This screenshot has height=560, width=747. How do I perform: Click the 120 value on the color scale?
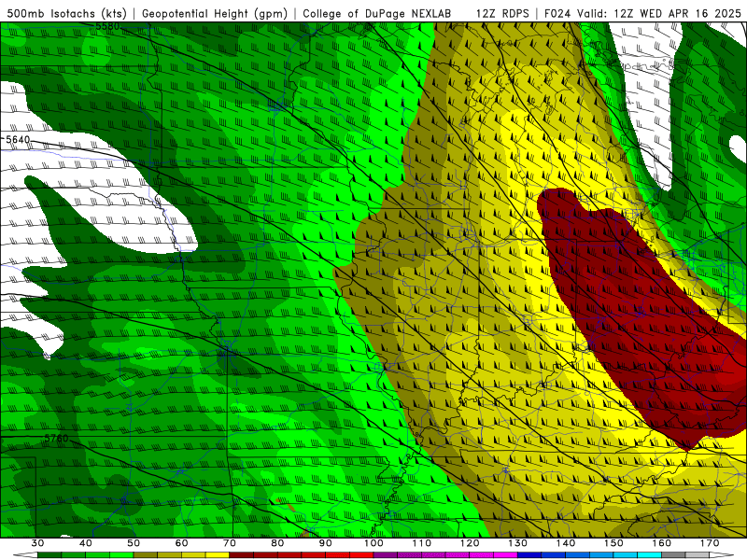tap(470, 543)
